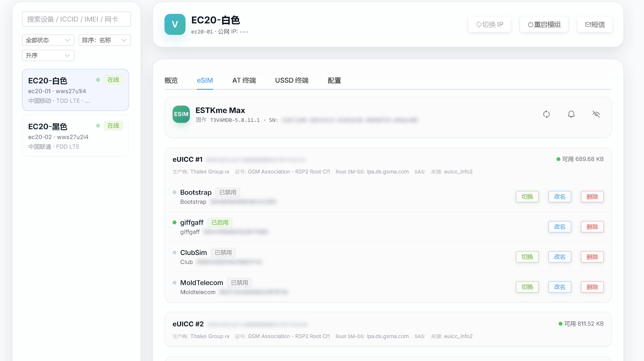
Task: Click 删除 for the ClubSim profile
Action: (592, 257)
